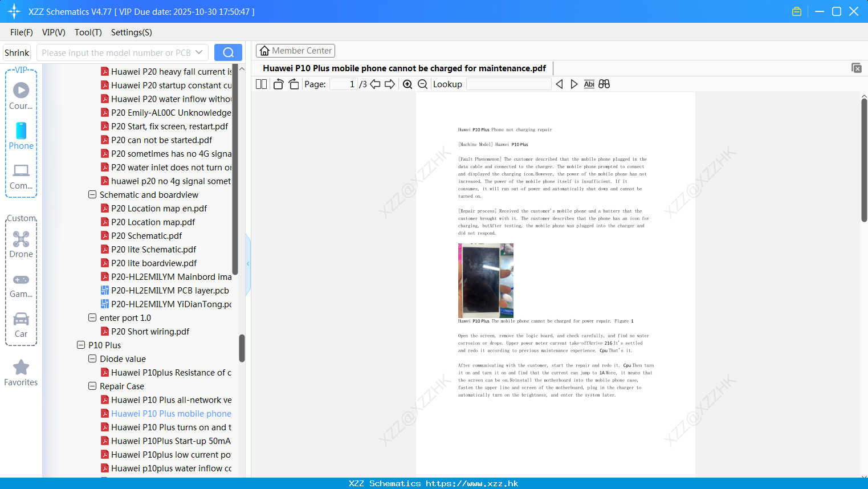Go to next page arrow
Viewport: 868px width, 489px height.
point(390,84)
